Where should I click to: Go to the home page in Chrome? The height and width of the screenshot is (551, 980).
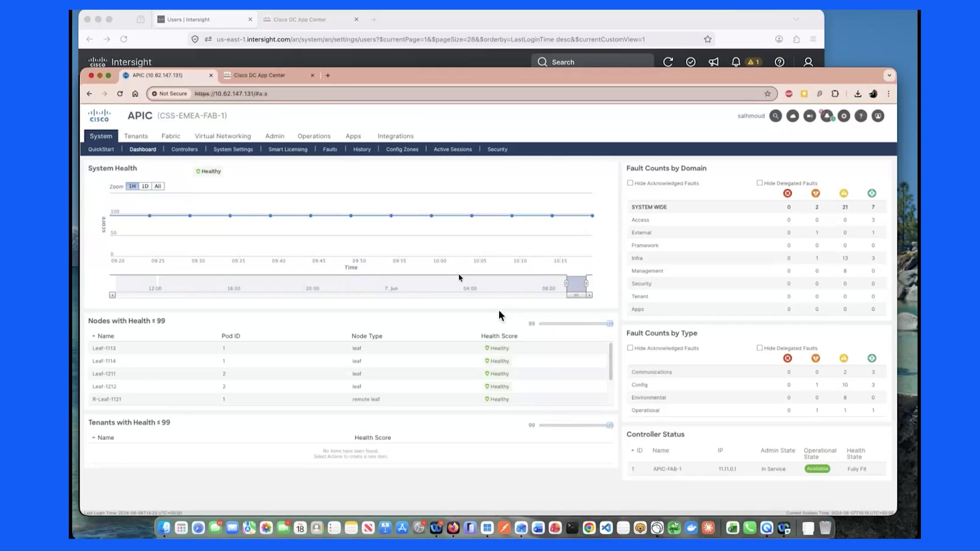coord(135,94)
